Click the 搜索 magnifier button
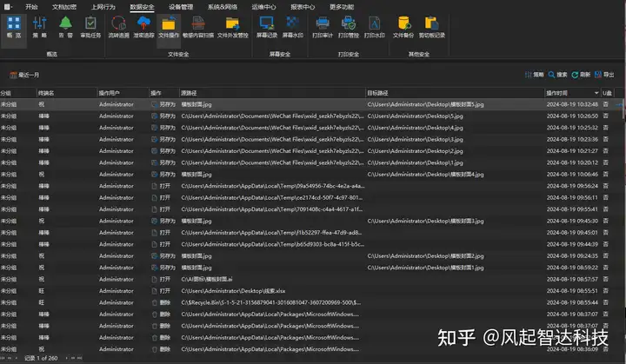Image resolution: width=626 pixels, height=364 pixels. (x=557, y=75)
